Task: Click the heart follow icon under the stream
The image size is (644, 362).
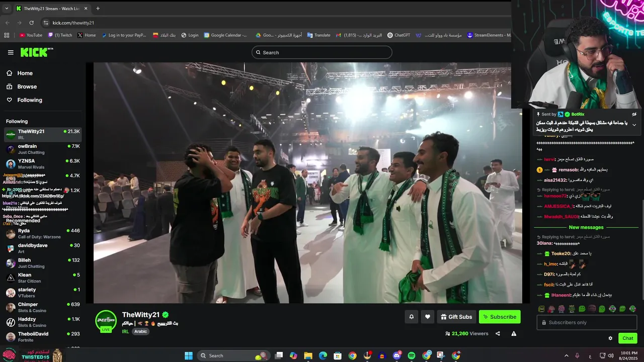Action: pyautogui.click(x=428, y=317)
